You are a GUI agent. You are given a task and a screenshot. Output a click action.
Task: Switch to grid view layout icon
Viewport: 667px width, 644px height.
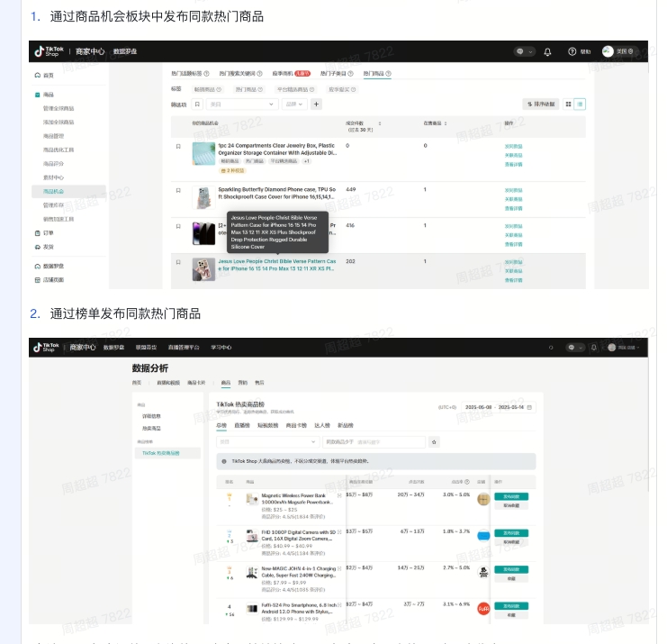[568, 104]
